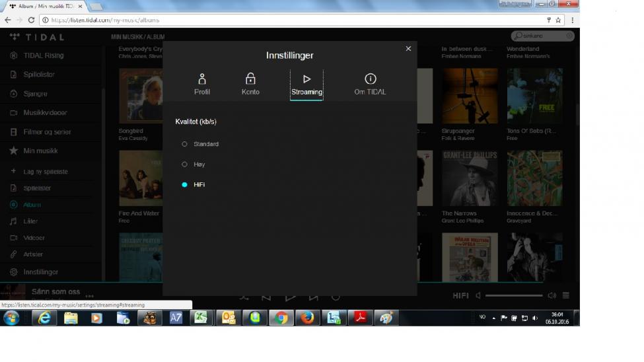644x362 pixels.
Task: Click the TIDAL logo
Action: [x=38, y=38]
